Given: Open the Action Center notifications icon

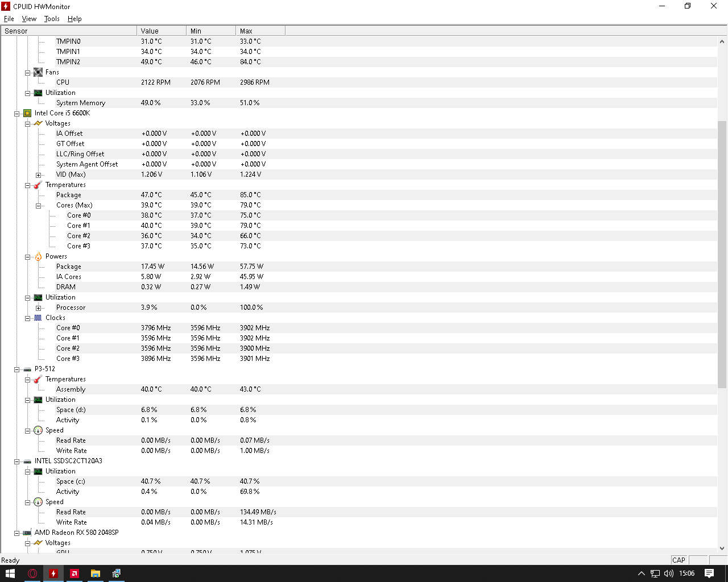Looking at the screenshot, I should 709,573.
